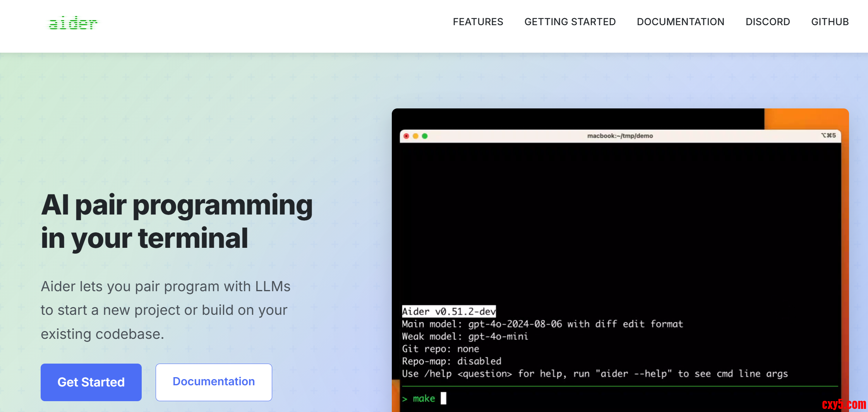Click the Git repo: none line
This screenshot has width=868, height=412.
tap(441, 349)
